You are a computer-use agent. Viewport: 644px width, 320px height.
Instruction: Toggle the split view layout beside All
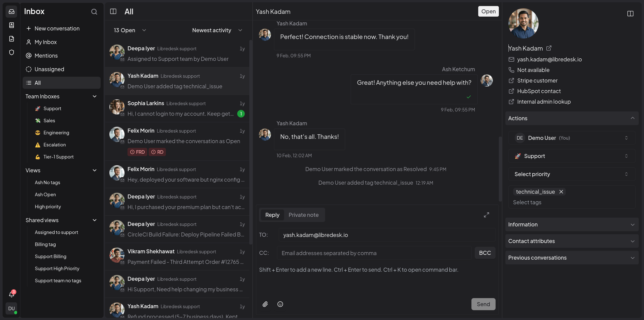(x=113, y=11)
